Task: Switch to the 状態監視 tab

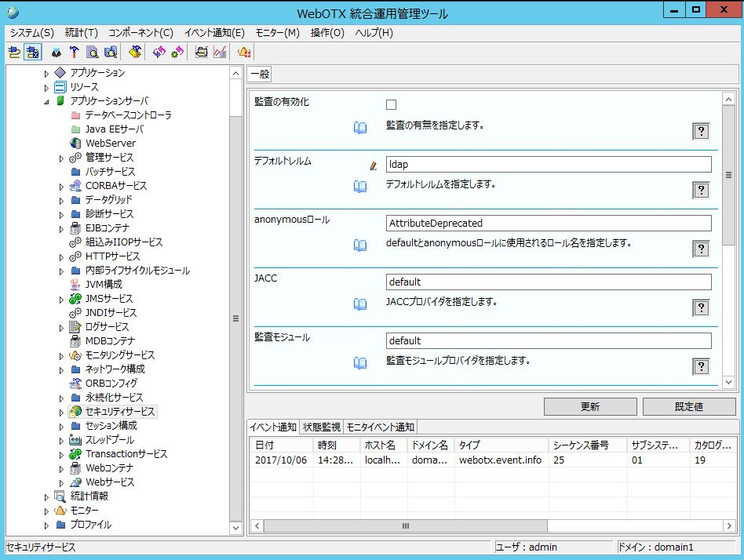Action: tap(321, 427)
